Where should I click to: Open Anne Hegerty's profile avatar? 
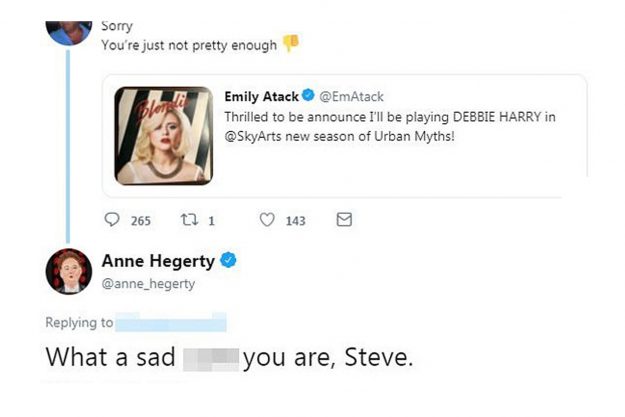tap(69, 271)
